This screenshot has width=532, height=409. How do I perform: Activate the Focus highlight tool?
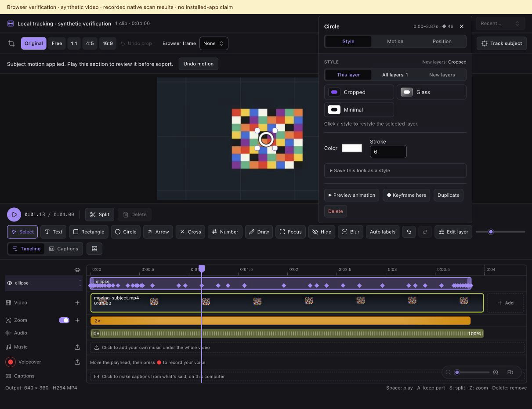(290, 232)
